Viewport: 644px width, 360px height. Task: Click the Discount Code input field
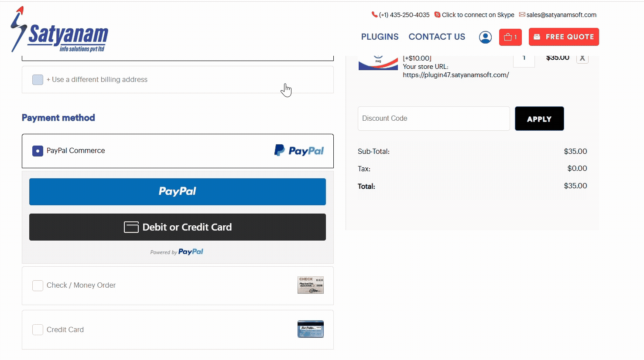[x=434, y=119]
